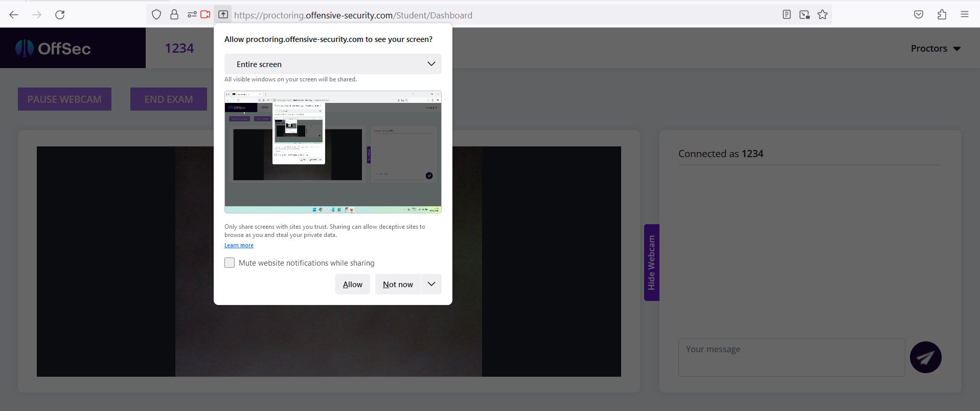Viewport: 980px width, 411px height.
Task: Reload the page with the refresh icon
Action: point(60,15)
